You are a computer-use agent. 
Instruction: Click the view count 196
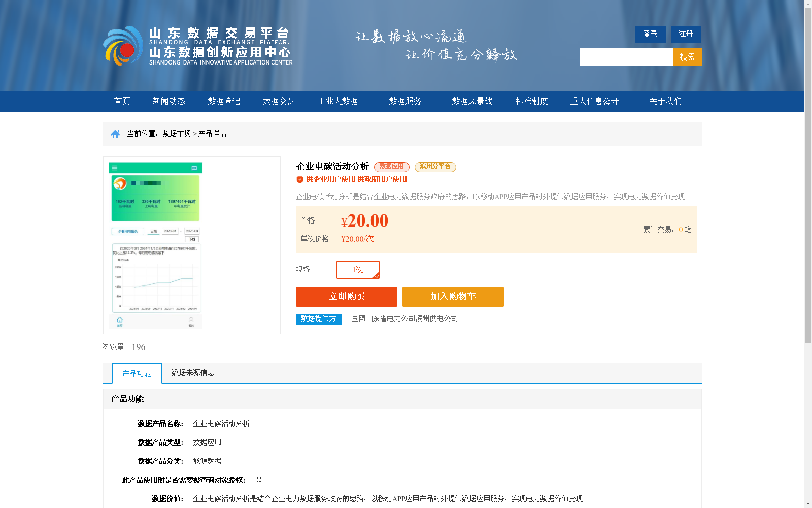click(139, 347)
